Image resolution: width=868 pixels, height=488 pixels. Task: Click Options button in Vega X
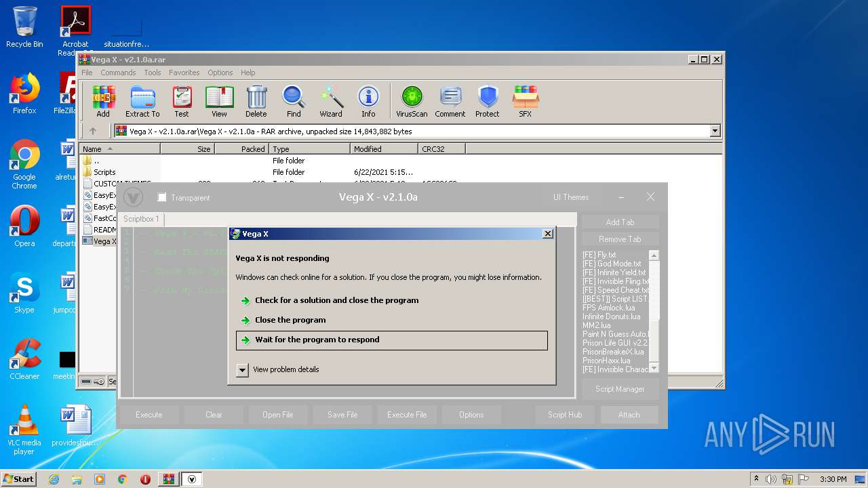[x=471, y=415]
